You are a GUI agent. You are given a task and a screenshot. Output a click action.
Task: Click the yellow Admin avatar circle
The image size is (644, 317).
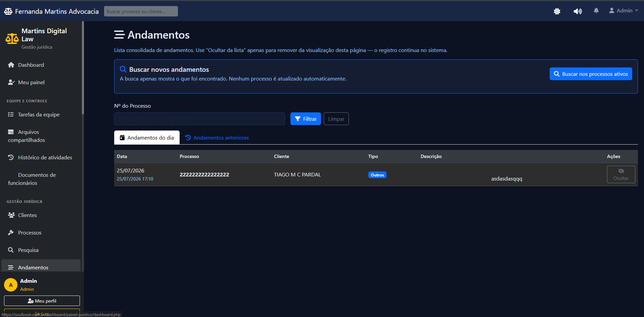click(11, 285)
